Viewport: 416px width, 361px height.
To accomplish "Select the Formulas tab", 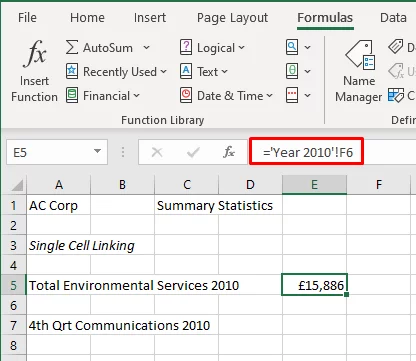I will [x=325, y=18].
